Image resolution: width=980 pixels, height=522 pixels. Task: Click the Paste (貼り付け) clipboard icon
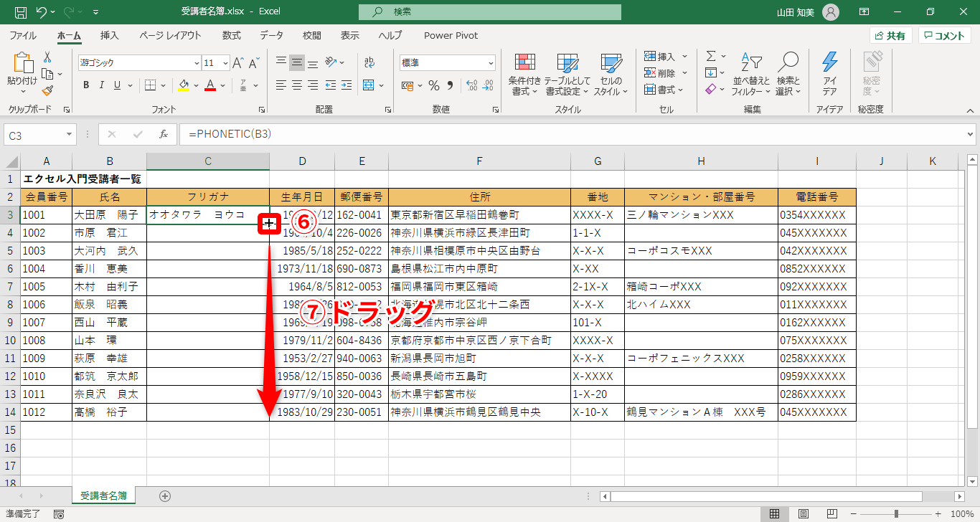pos(22,65)
